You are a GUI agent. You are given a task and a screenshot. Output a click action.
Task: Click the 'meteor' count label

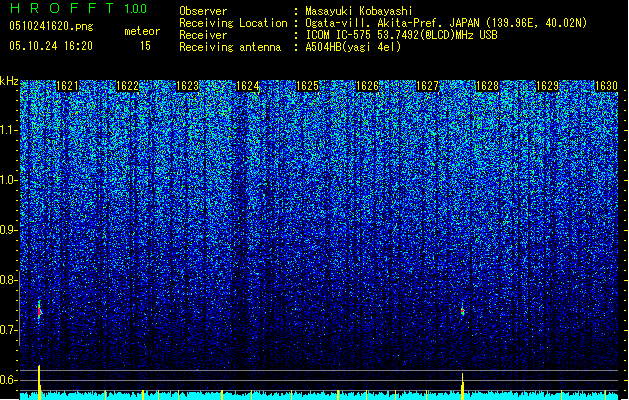[142, 31]
